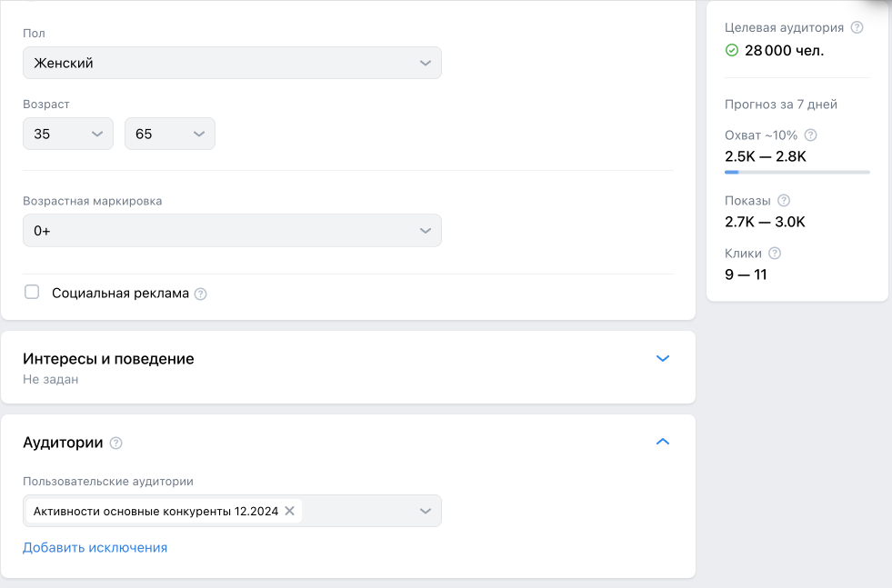The image size is (892, 588).
Task: Remove Активности основные конкуренты 12.2024 tag
Action: [289, 511]
